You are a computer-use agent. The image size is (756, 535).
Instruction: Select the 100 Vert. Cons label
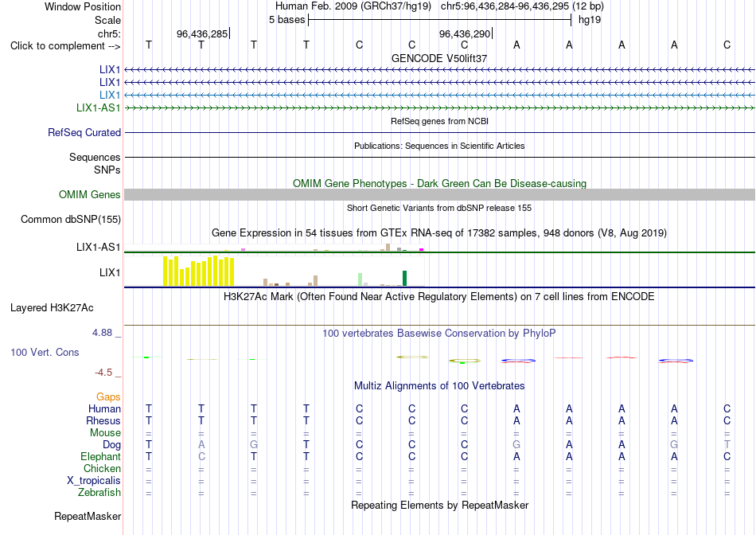(x=45, y=352)
